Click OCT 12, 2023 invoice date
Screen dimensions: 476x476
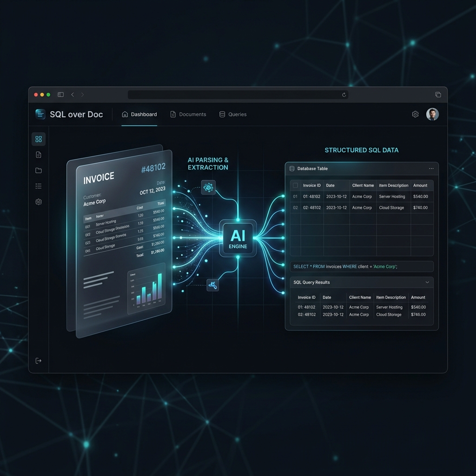coord(152,191)
